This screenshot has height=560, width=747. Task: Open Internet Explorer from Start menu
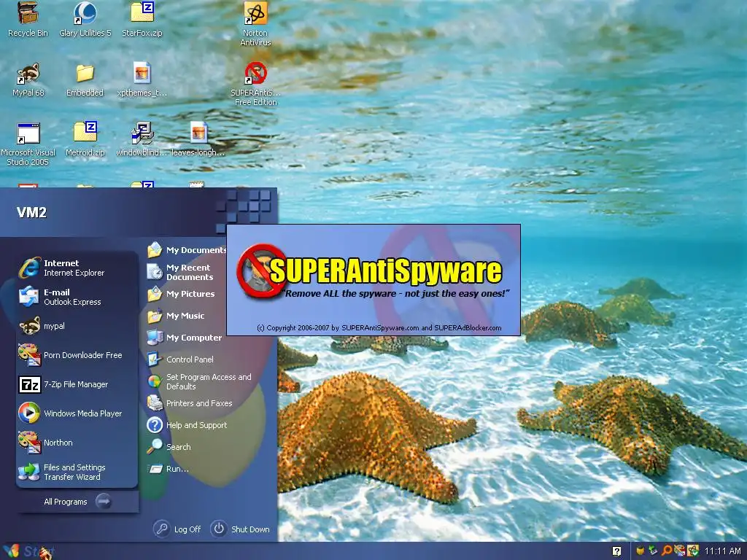tap(77, 268)
